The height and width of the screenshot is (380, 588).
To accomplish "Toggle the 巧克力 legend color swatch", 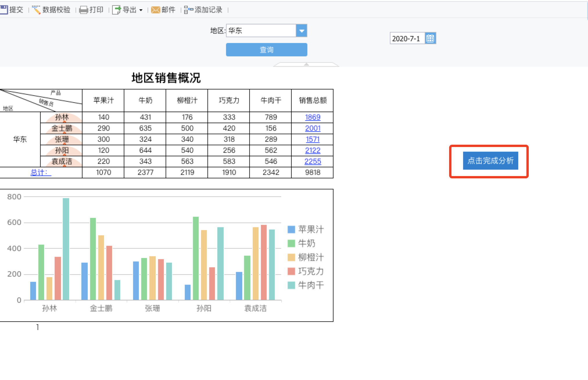I will pyautogui.click(x=291, y=271).
